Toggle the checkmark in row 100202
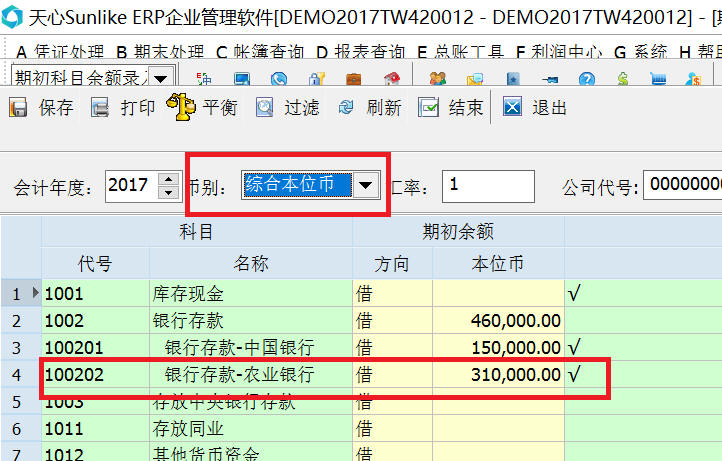This screenshot has height=461, width=722. [574, 374]
